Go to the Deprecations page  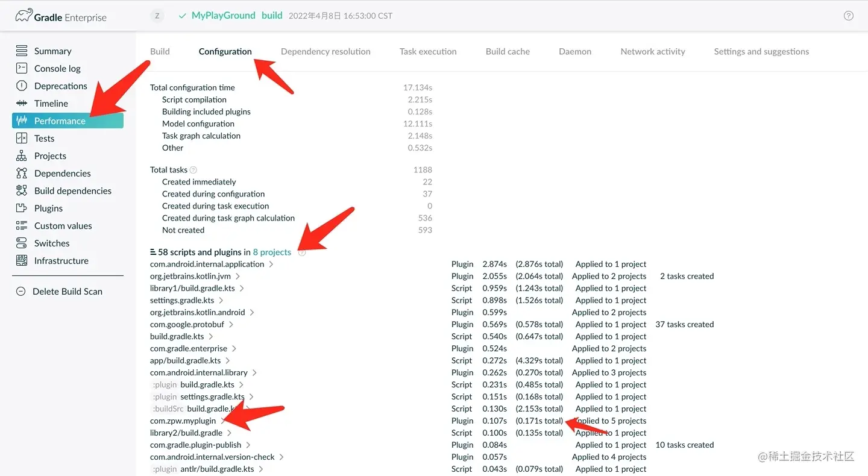[x=61, y=86]
